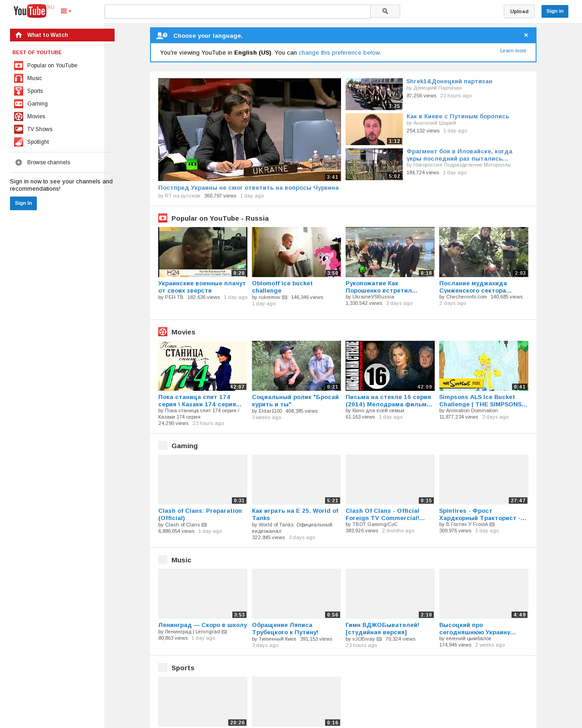This screenshot has width=582, height=728.
Task: Open Spotlight sidebar icon
Action: pos(19,142)
